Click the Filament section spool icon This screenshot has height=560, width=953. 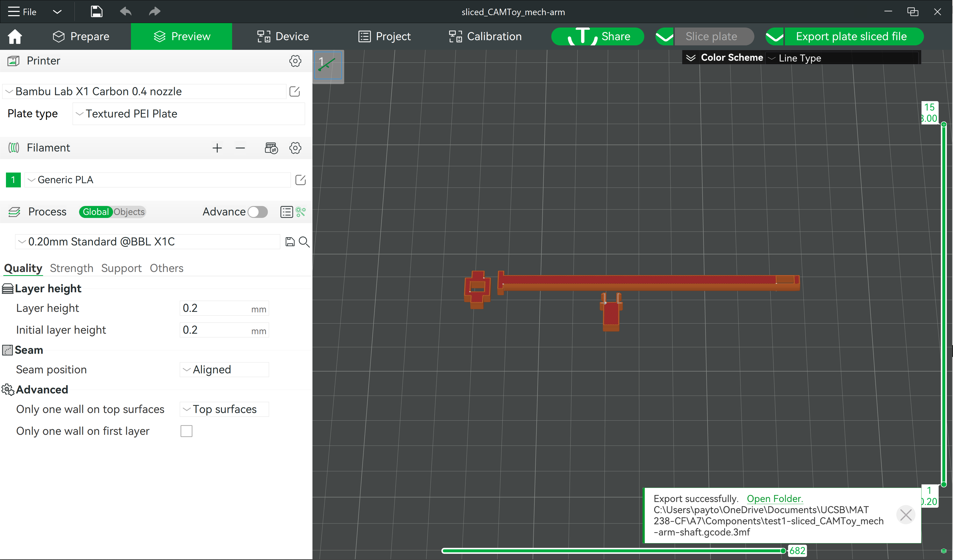point(14,148)
